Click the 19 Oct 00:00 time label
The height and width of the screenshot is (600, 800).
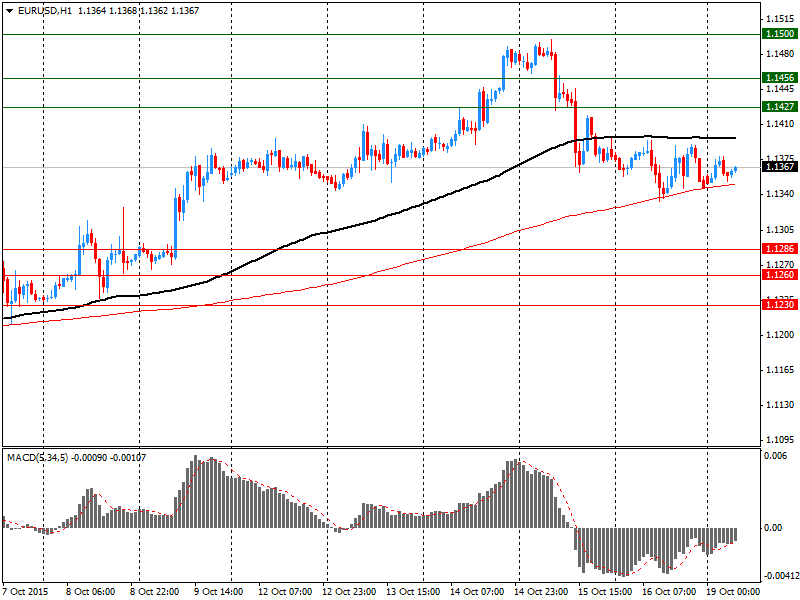click(x=733, y=592)
